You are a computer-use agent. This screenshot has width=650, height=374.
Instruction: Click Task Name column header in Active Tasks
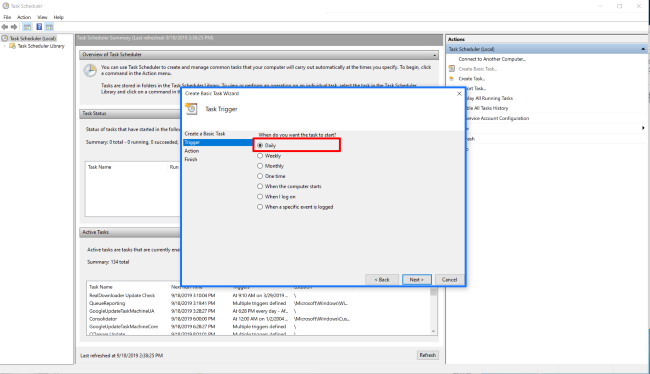[x=101, y=287]
